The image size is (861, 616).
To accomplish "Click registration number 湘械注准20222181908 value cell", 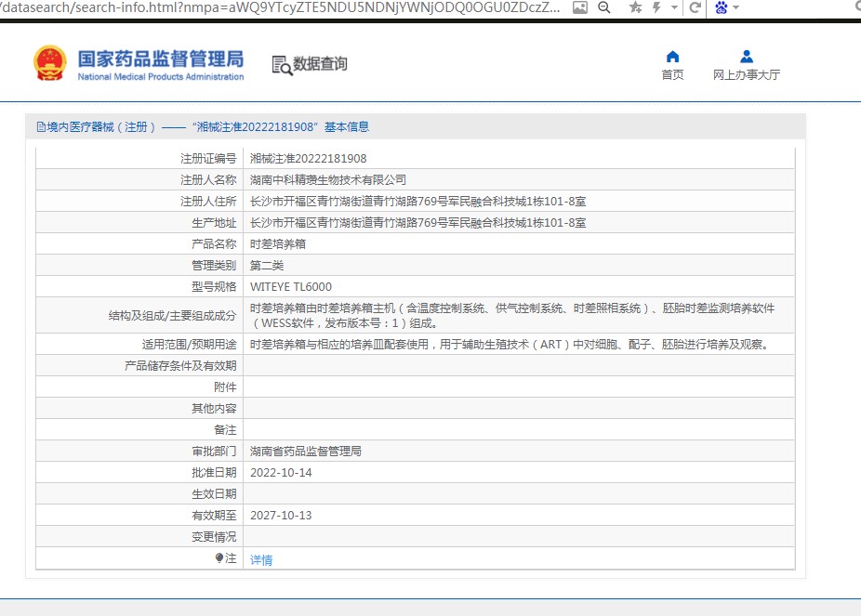I will [x=308, y=159].
